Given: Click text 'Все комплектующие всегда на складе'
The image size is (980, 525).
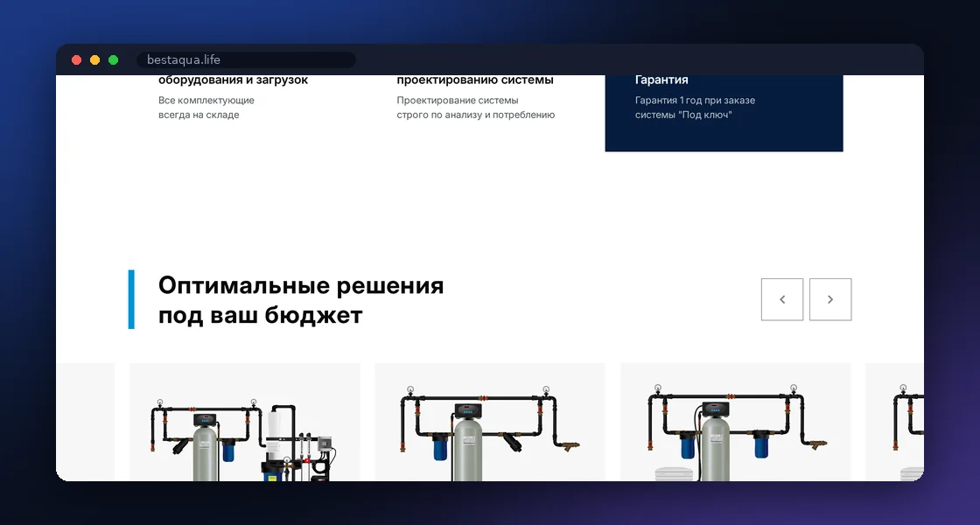Looking at the screenshot, I should pos(206,108).
